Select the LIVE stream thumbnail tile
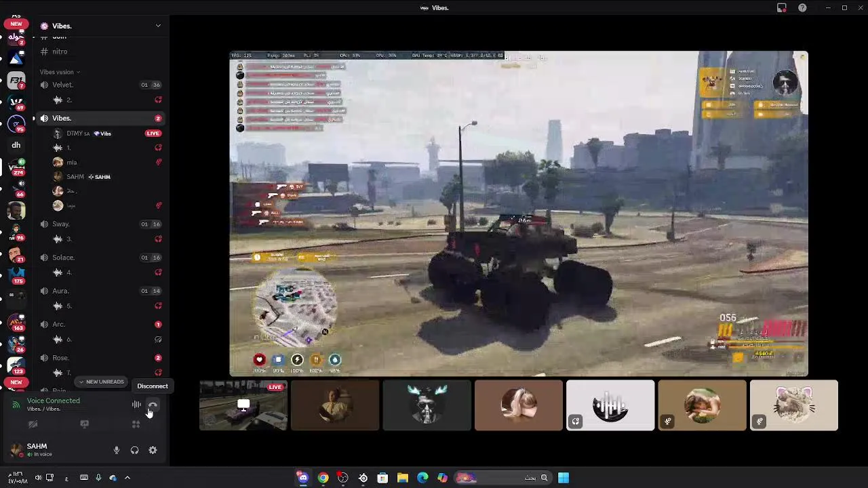The height and width of the screenshot is (488, 868). tap(243, 405)
